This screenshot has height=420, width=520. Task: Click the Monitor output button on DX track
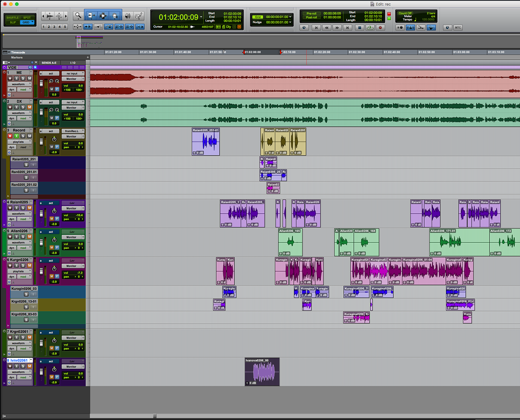[x=72, y=108]
